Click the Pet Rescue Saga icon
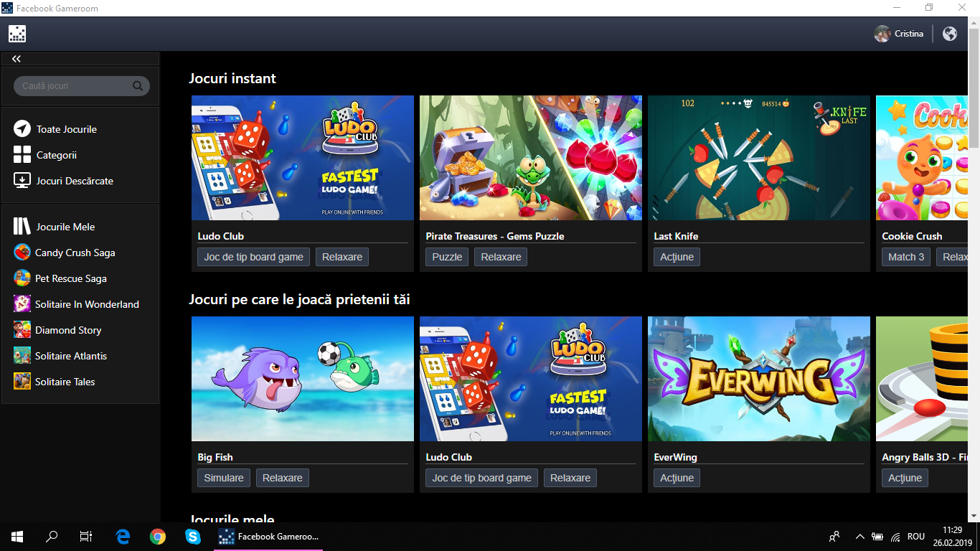 pos(22,278)
